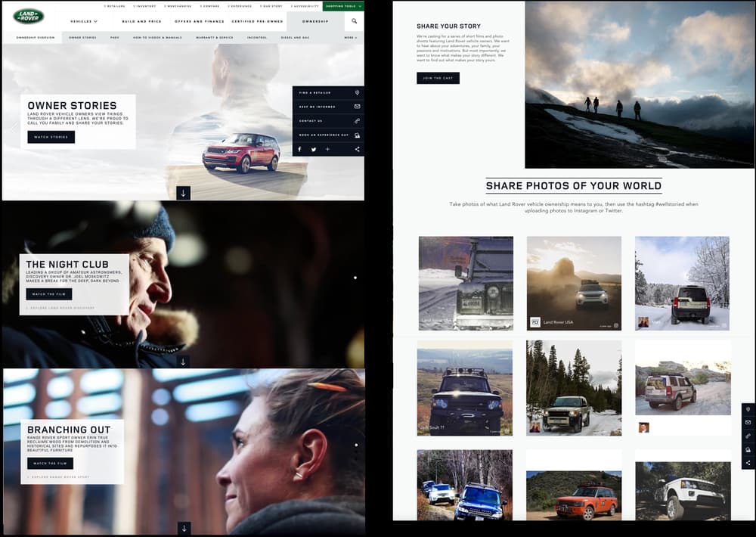The image size is (756, 537).
Task: Click the Retailers top link
Action: tap(115, 6)
